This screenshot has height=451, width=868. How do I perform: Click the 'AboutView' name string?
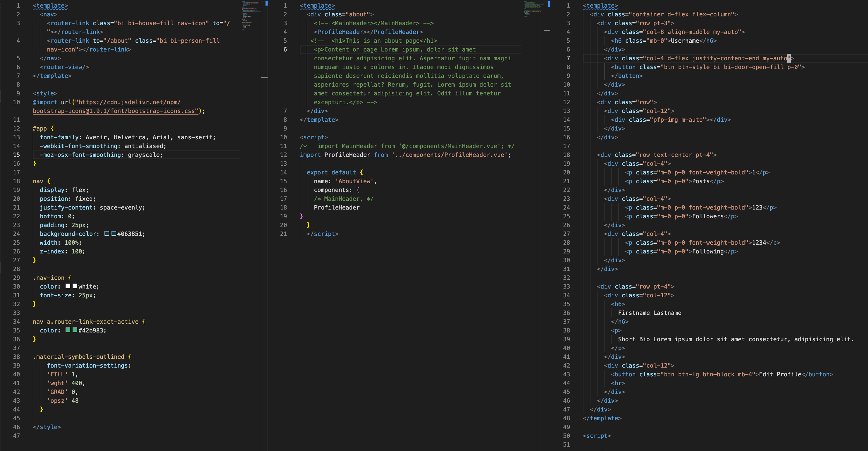coord(355,181)
